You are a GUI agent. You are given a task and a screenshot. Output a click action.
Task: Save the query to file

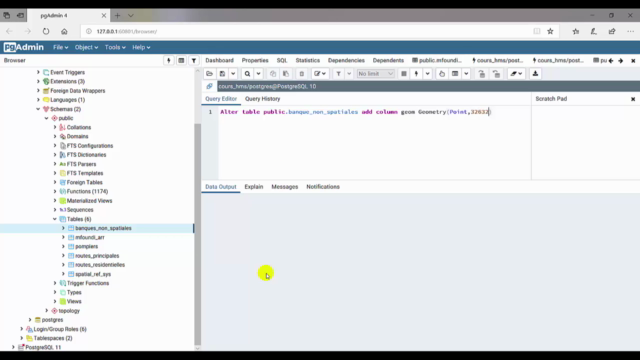point(222,74)
